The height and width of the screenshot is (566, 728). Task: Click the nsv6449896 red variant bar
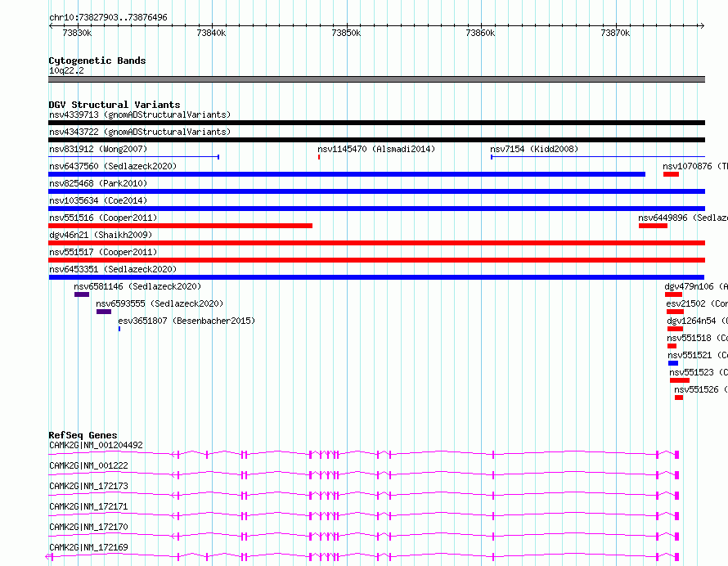[x=653, y=226]
